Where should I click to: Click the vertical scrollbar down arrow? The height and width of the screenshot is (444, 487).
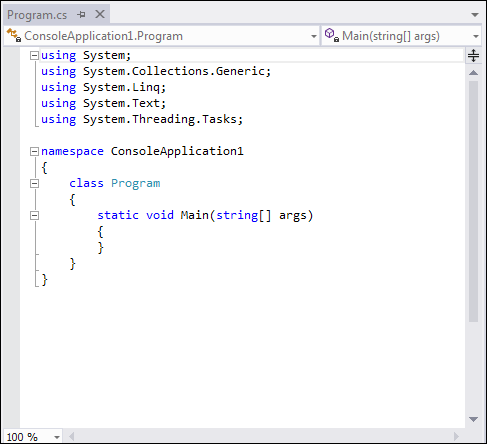(473, 419)
